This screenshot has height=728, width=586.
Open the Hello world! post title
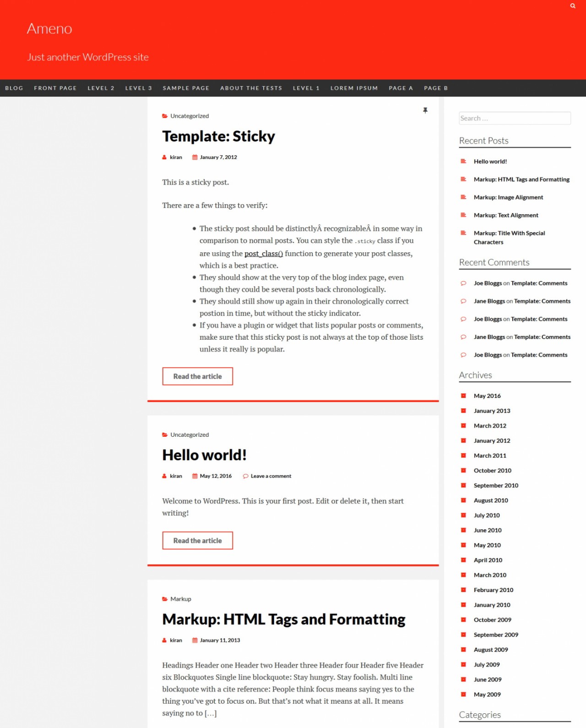pyautogui.click(x=204, y=455)
